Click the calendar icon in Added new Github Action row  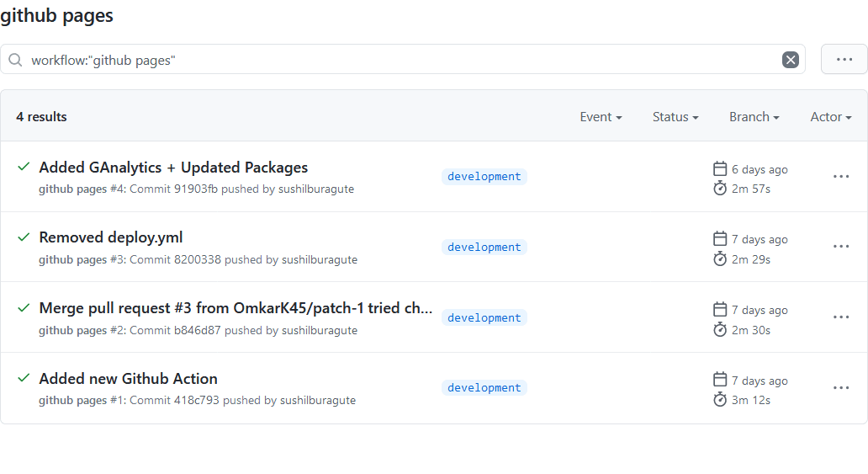pyautogui.click(x=720, y=380)
